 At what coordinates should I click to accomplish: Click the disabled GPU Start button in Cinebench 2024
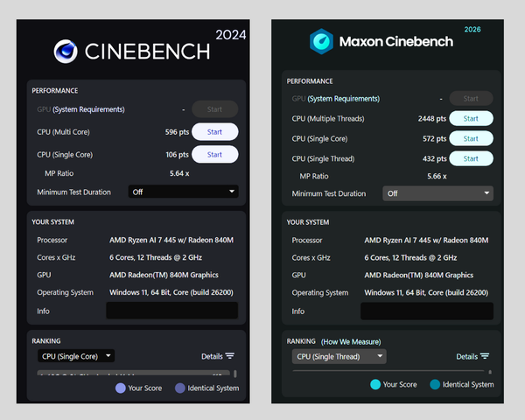tap(215, 109)
